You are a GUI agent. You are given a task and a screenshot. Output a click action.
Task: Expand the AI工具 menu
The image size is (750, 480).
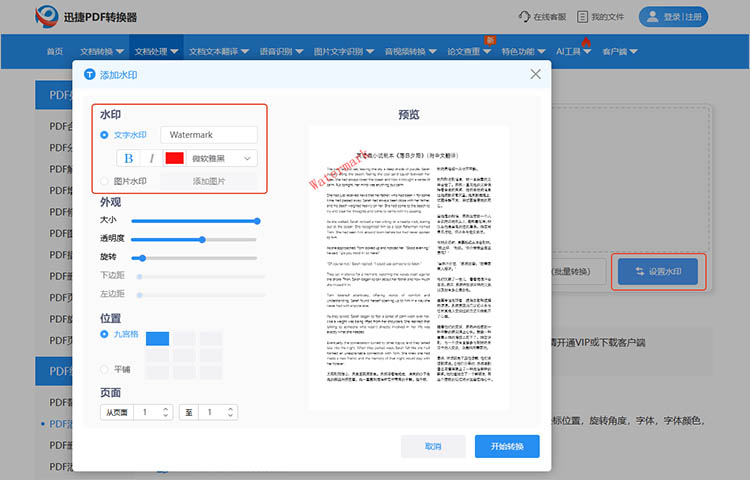pos(574,51)
